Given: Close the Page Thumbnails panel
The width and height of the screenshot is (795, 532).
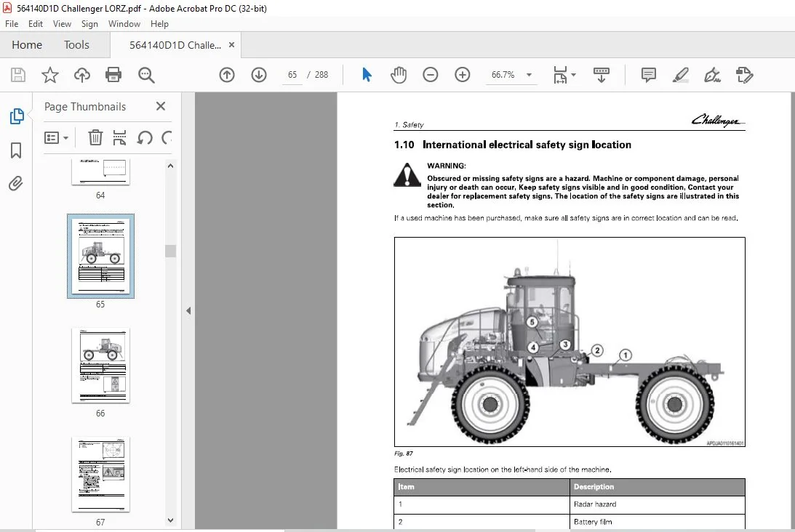Looking at the screenshot, I should click(x=161, y=106).
